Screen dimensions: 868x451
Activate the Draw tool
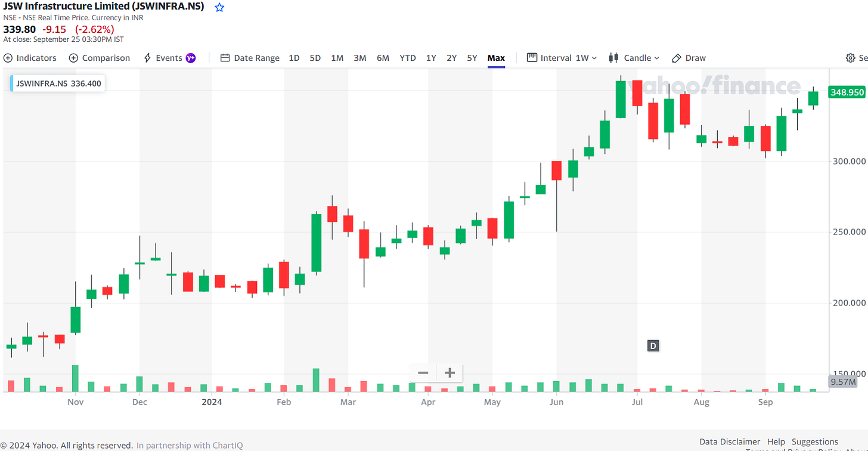[689, 58]
